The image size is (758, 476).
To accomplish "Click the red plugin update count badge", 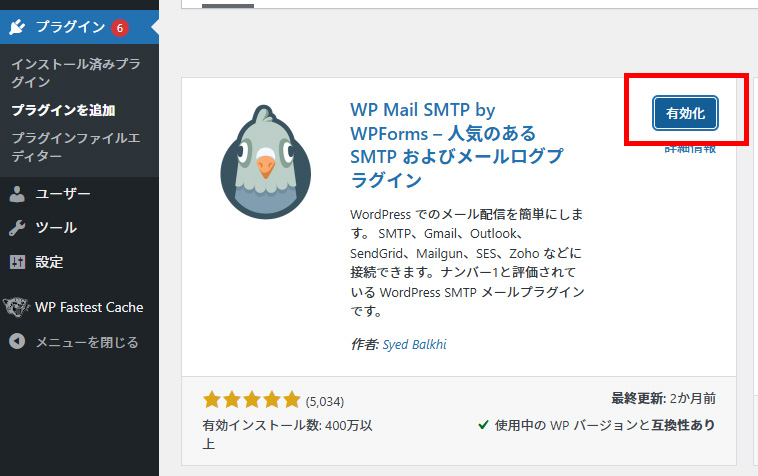I will coord(120,27).
